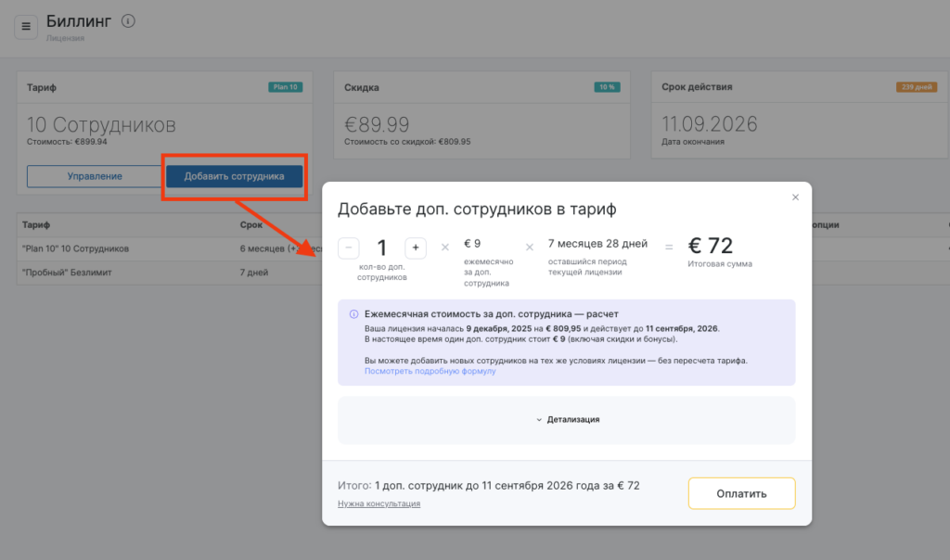Click the info icon beside Биллинг
950x560 pixels.
pos(128,21)
